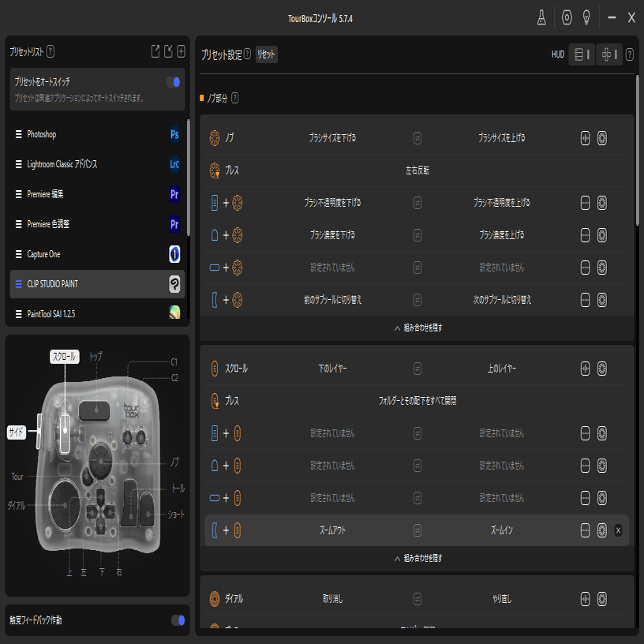Click 取り消し dial action
This screenshot has height=644, width=644.
pyautogui.click(x=332, y=599)
